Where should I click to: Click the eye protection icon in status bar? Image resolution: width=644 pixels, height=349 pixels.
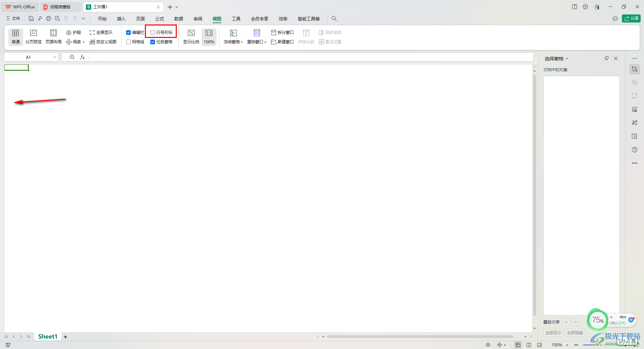coord(488,345)
